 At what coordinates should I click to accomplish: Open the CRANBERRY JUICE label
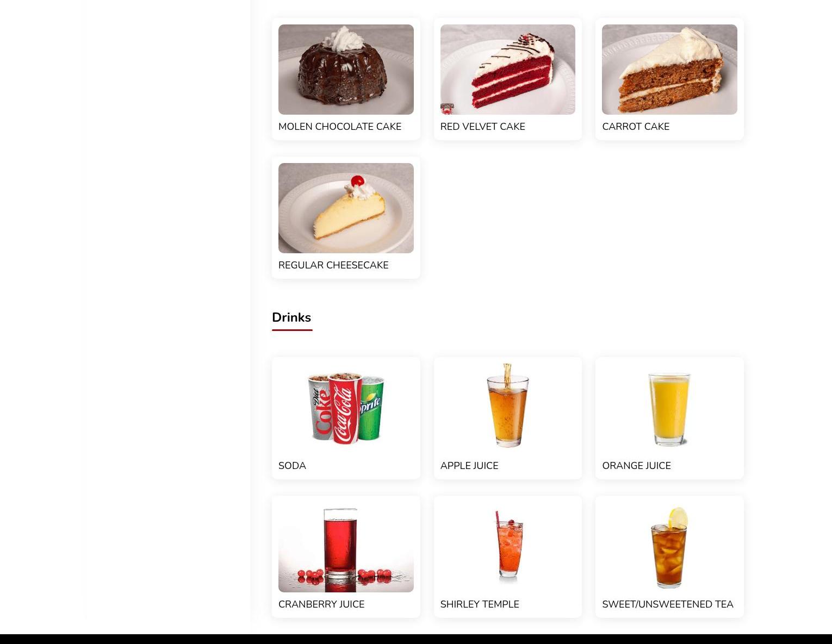click(x=321, y=604)
